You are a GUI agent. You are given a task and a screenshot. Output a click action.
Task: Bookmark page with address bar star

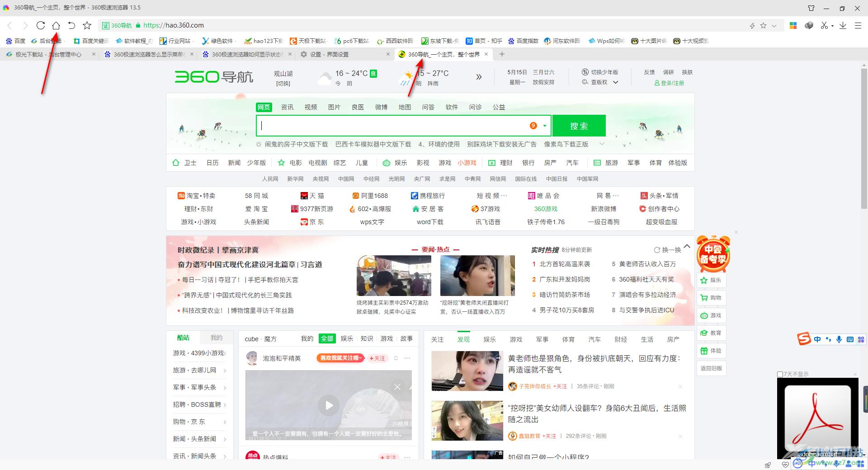pos(764,26)
